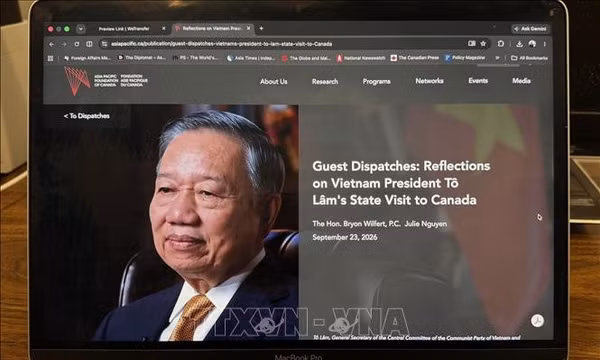The height and width of the screenshot is (360, 600).
Task: Click the article headline about Tô Lâm
Action: point(401,183)
